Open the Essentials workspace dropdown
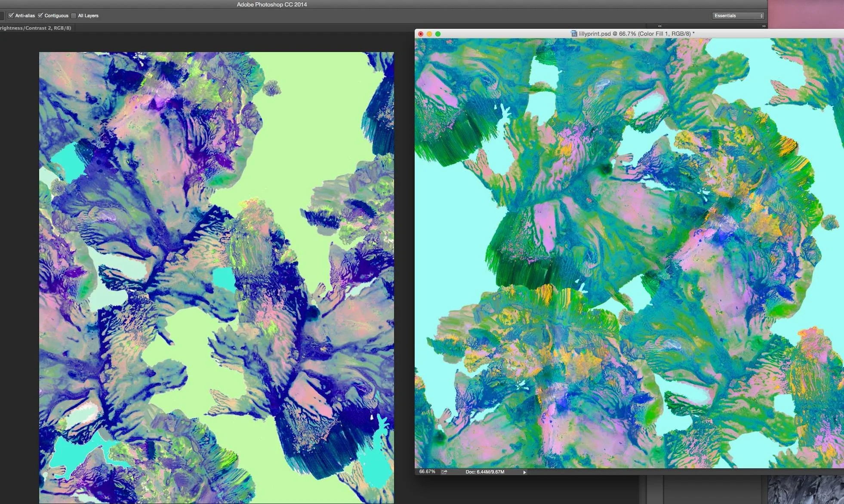Viewport: 844px width, 504px height. click(738, 15)
